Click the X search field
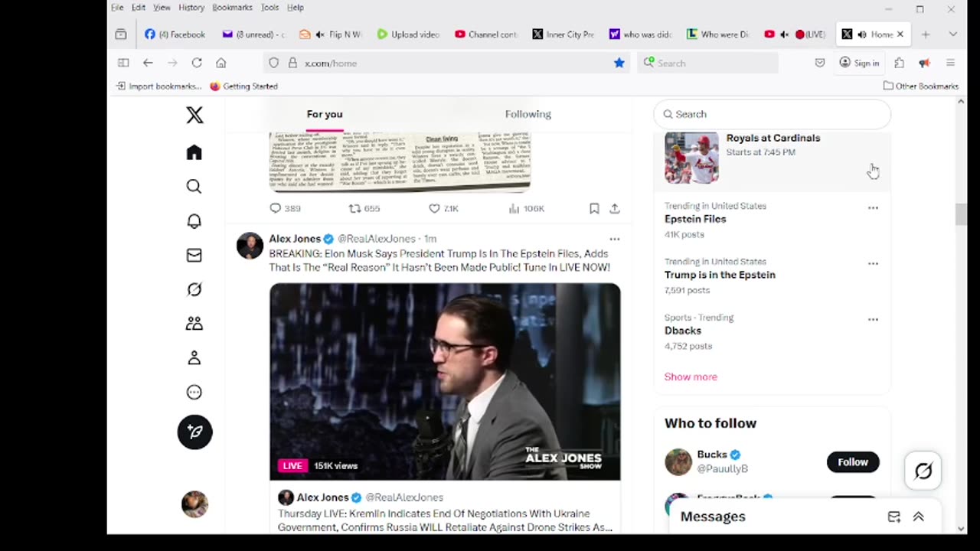The image size is (980, 551). tap(773, 114)
